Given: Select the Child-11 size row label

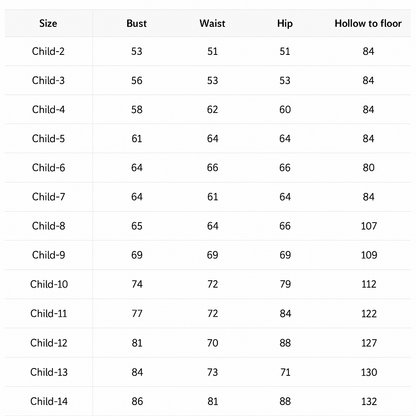Looking at the screenshot, I should pyautogui.click(x=49, y=314).
